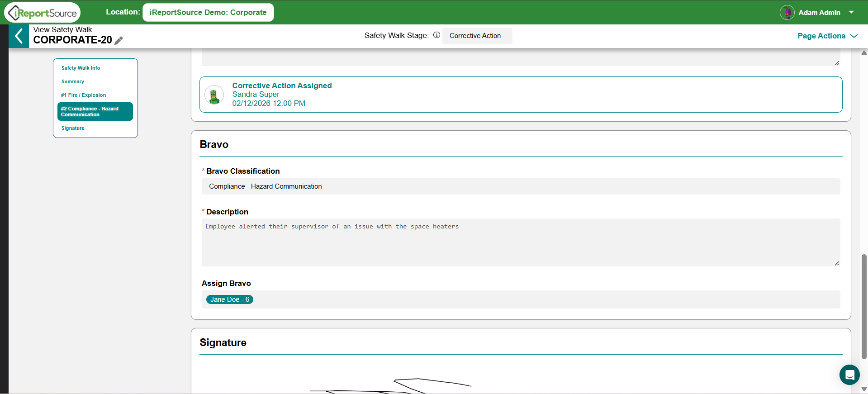Click the Description text area
868x394 pixels.
tap(521, 242)
